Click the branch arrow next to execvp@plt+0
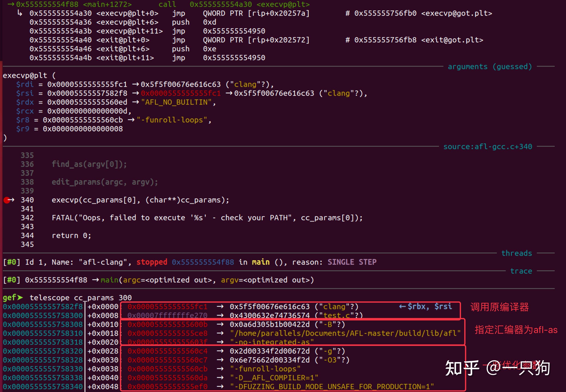566x392 pixels. pyautogui.click(x=20, y=13)
